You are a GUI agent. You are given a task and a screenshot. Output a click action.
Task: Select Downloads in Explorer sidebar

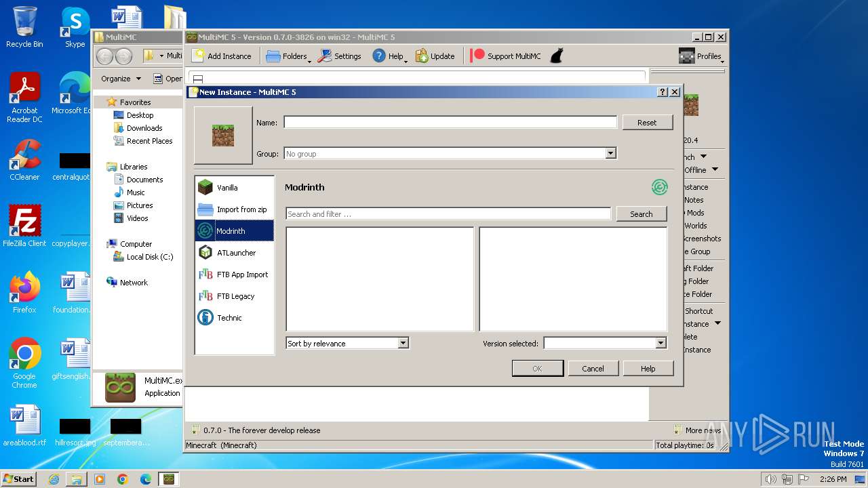[144, 128]
